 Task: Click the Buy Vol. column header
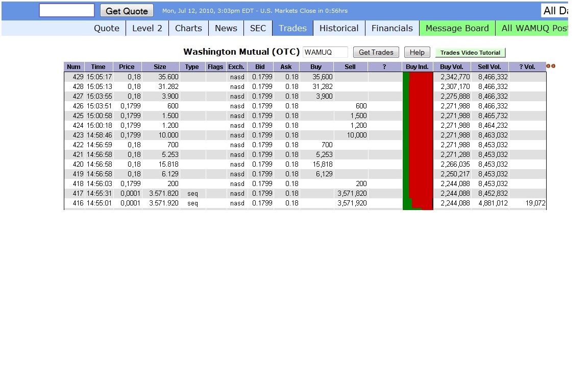[452, 67]
